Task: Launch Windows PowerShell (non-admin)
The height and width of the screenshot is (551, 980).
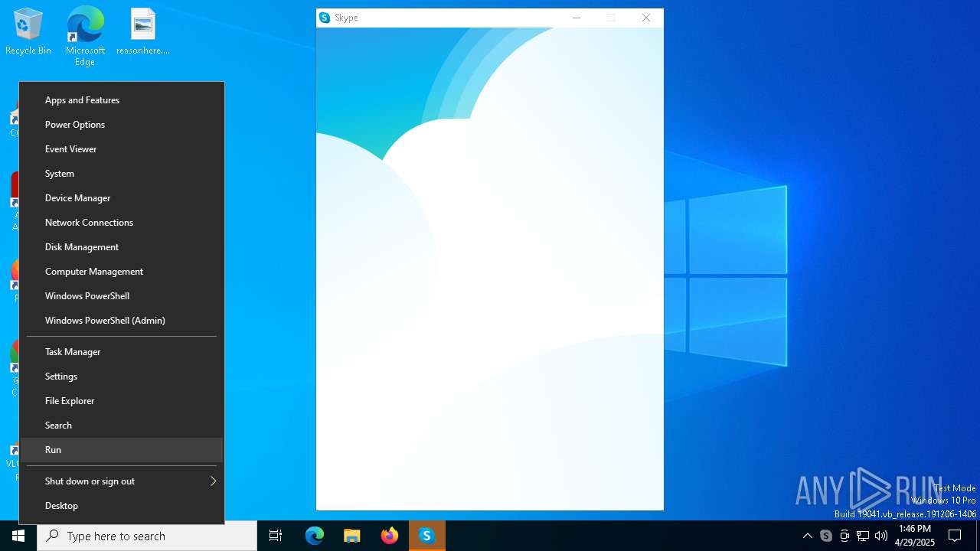Action: 122,296
